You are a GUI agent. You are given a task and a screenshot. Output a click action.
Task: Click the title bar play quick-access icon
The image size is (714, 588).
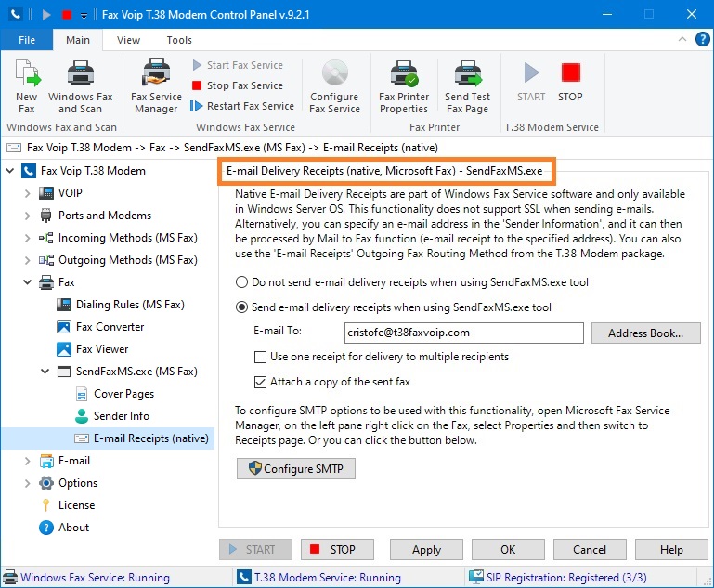click(x=46, y=15)
